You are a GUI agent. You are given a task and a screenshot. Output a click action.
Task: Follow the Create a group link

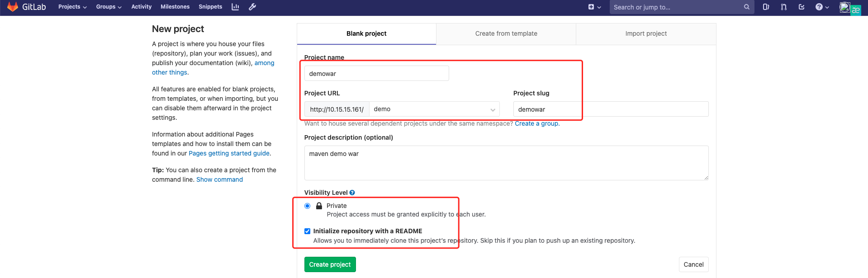click(x=536, y=123)
